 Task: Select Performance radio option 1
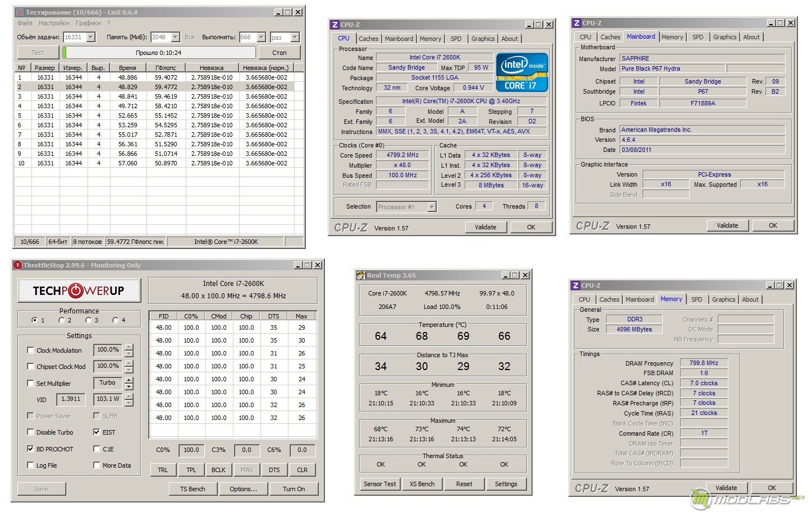pos(35,320)
